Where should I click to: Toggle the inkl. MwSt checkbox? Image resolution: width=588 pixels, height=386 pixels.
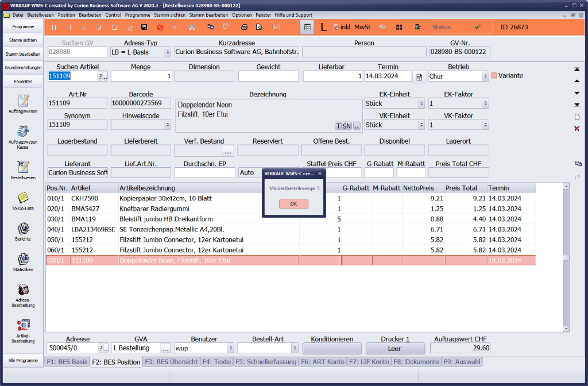(336, 27)
